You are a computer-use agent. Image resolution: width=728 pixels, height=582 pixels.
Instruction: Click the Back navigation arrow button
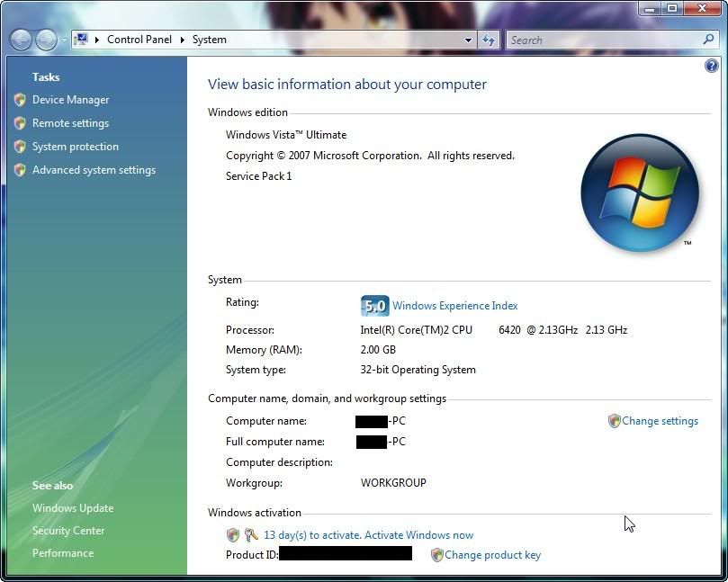point(21,40)
